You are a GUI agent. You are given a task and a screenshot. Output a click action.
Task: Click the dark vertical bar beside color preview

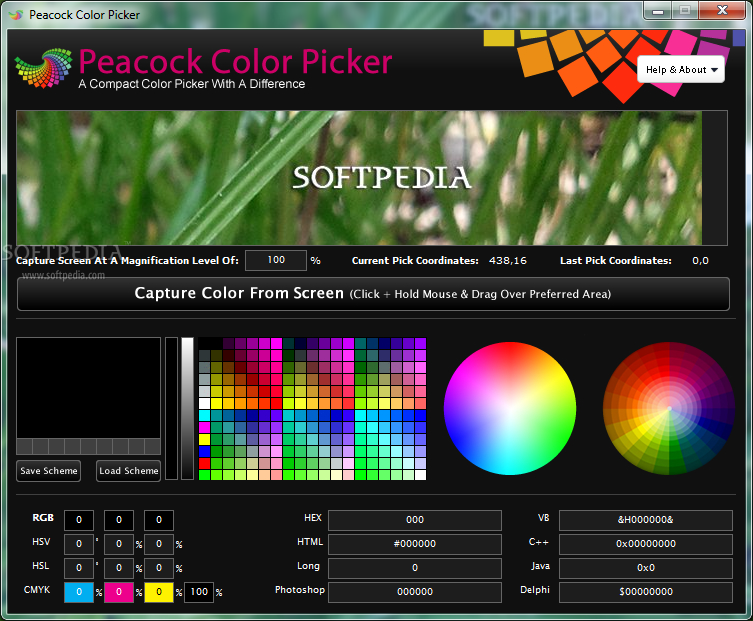(x=171, y=408)
